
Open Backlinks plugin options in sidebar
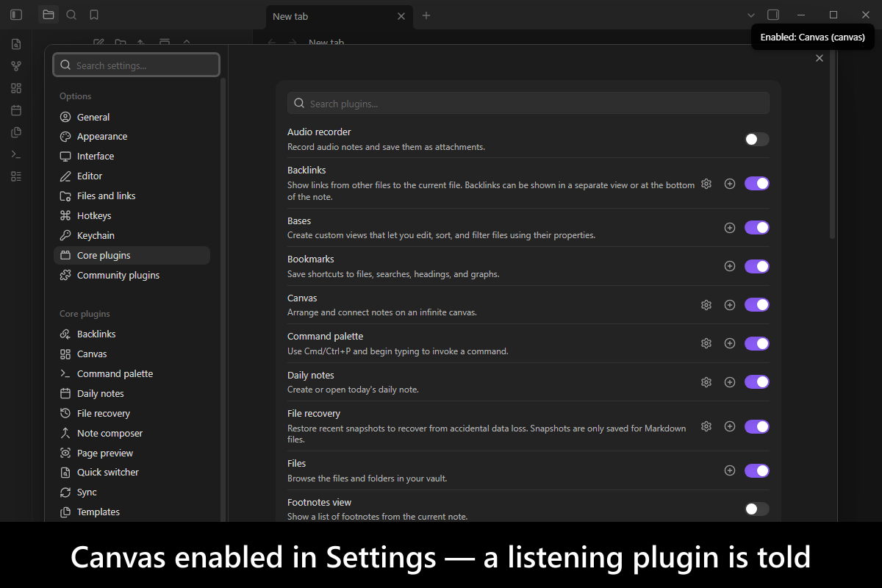click(x=132, y=334)
